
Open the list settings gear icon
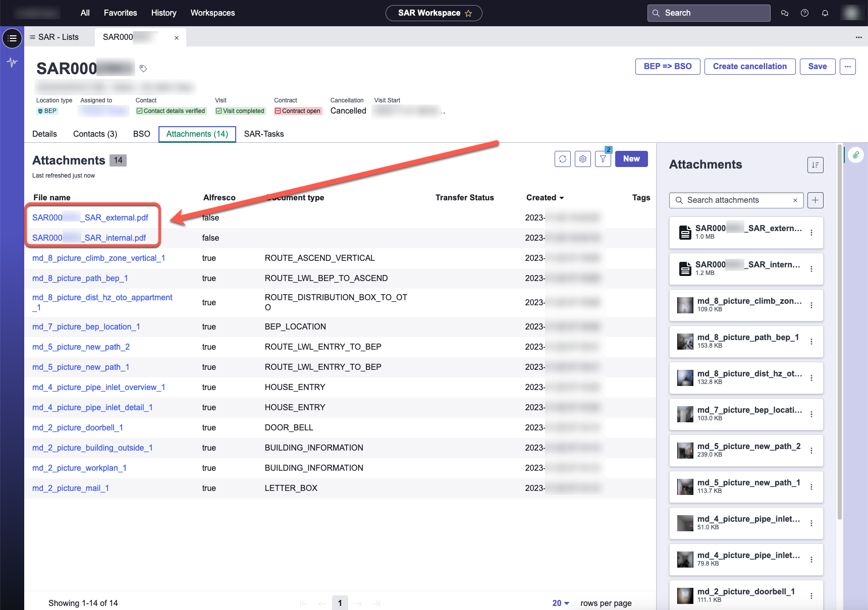582,159
